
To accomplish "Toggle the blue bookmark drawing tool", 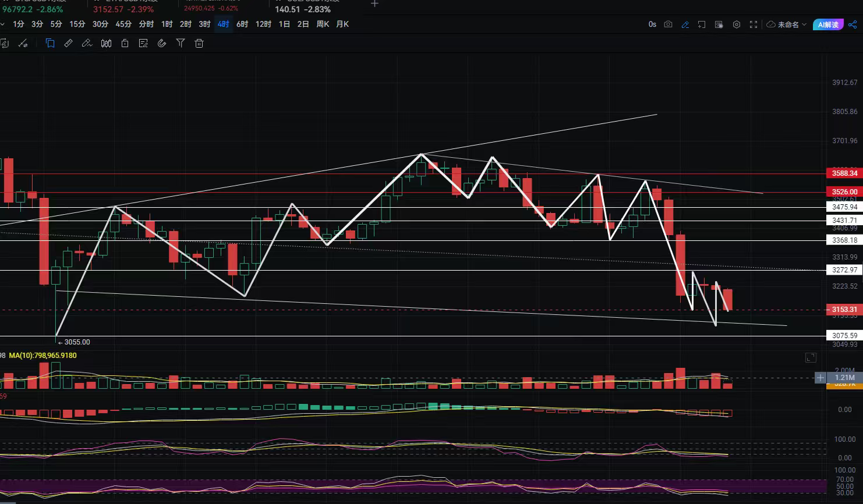I will 50,43.
